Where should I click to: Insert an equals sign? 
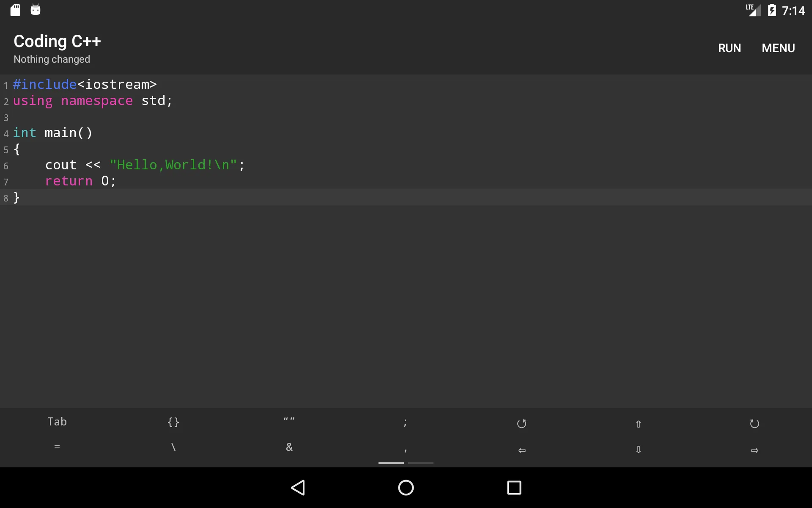(57, 447)
